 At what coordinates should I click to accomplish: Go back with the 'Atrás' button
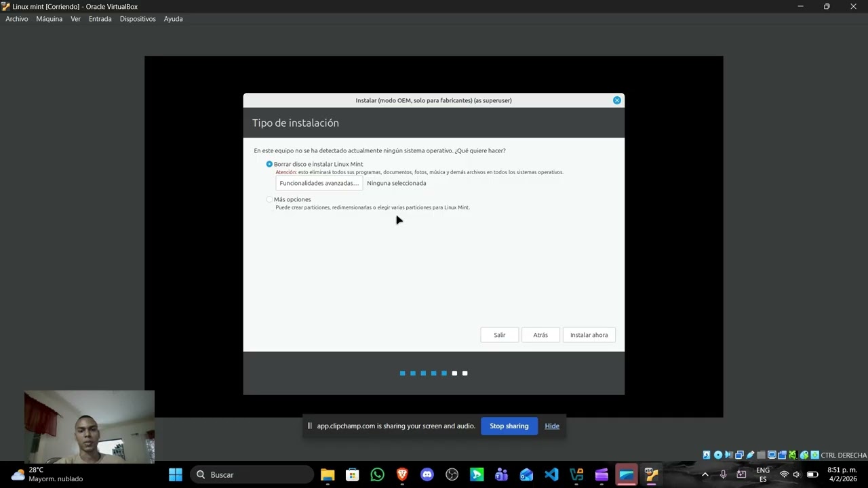pyautogui.click(x=540, y=335)
